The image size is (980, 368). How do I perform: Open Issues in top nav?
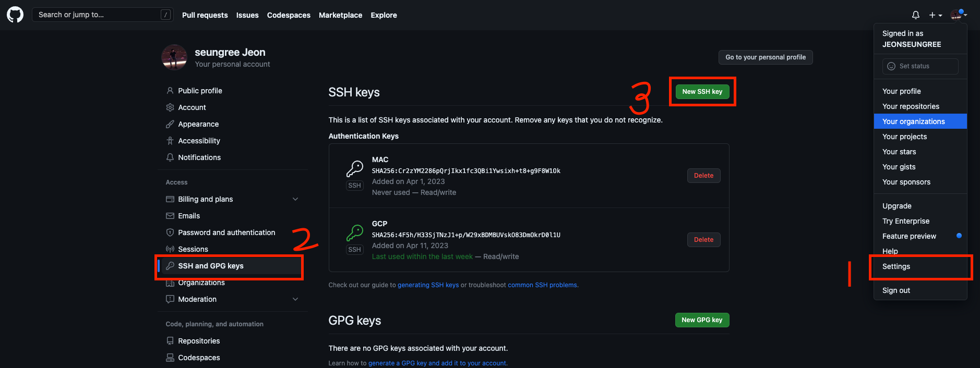click(x=247, y=15)
